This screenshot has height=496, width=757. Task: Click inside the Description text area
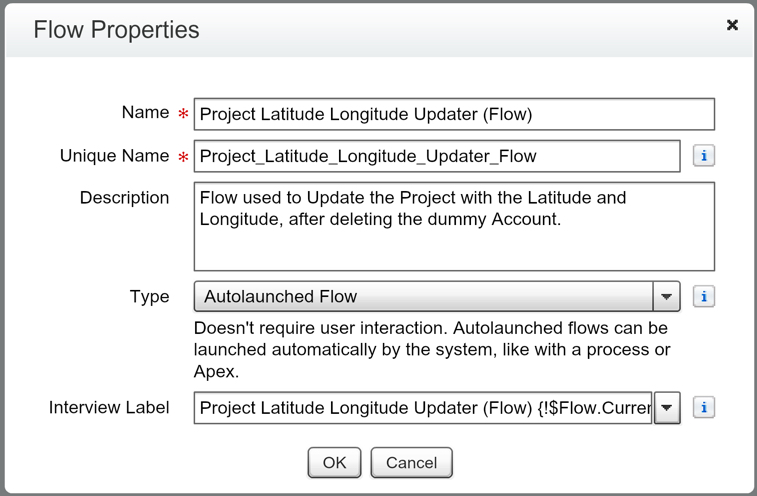coord(454,226)
